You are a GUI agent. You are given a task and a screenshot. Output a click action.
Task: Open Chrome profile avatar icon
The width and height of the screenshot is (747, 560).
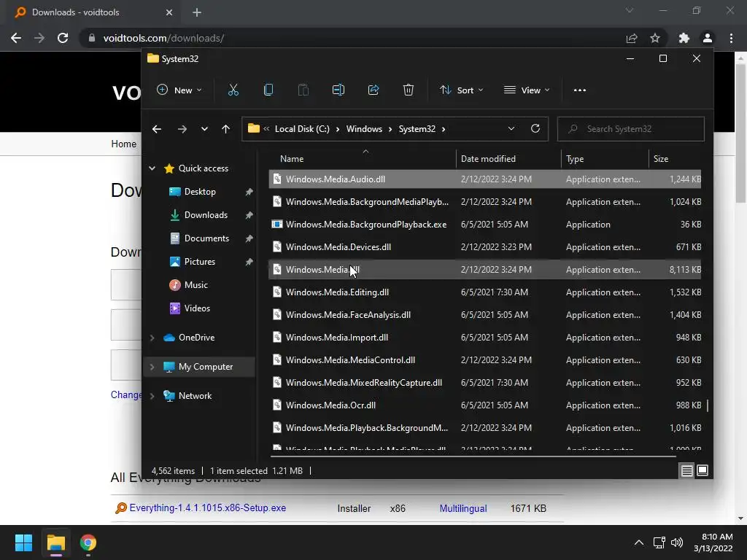click(x=708, y=38)
